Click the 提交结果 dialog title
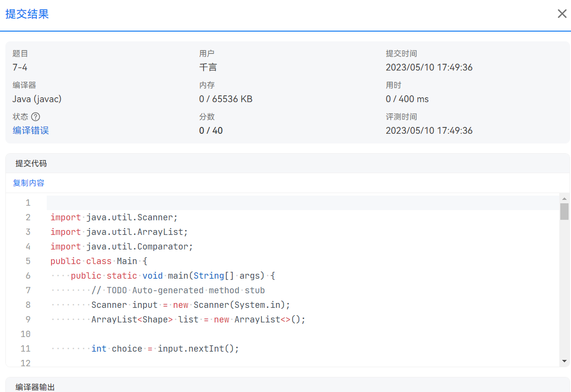 (x=27, y=14)
